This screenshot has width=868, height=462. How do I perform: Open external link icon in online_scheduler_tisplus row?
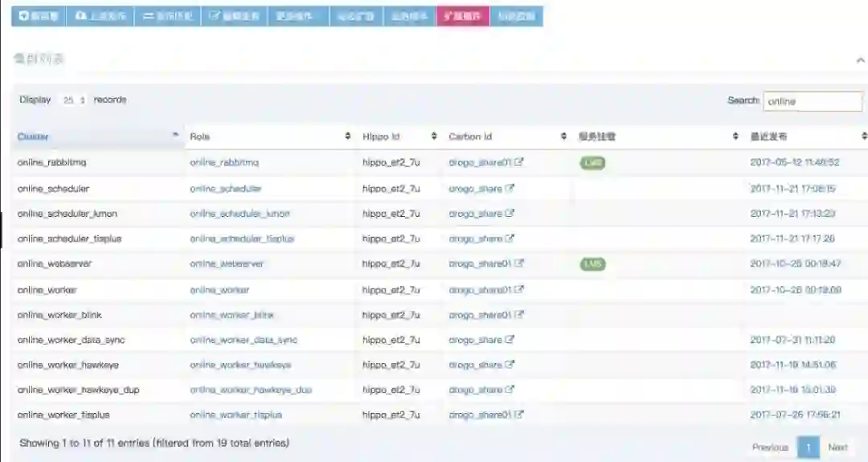510,239
